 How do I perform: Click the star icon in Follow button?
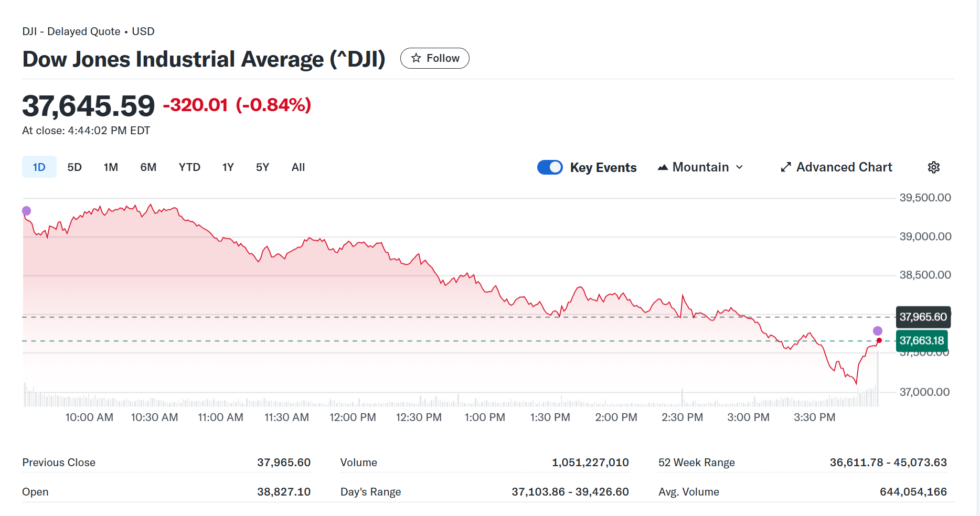tap(416, 58)
